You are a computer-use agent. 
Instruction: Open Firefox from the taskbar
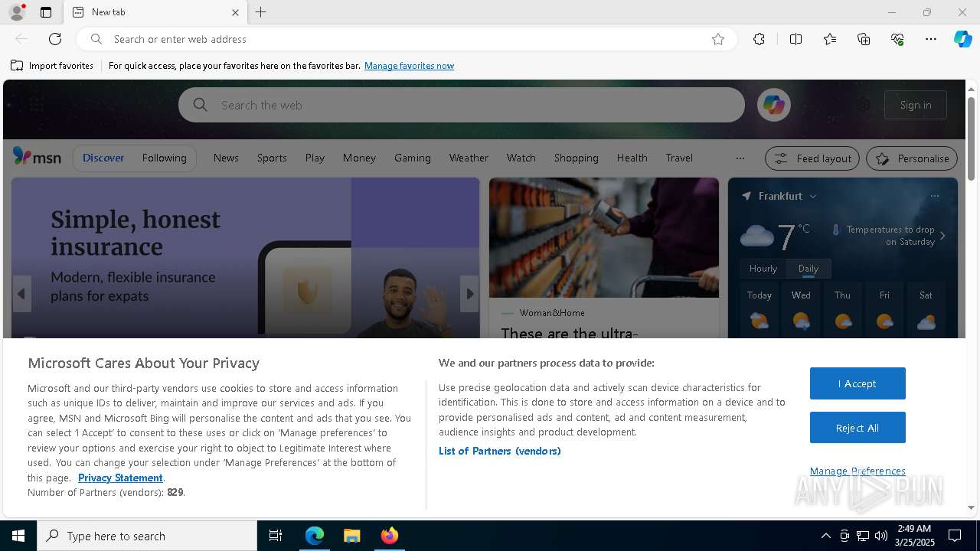pos(390,536)
